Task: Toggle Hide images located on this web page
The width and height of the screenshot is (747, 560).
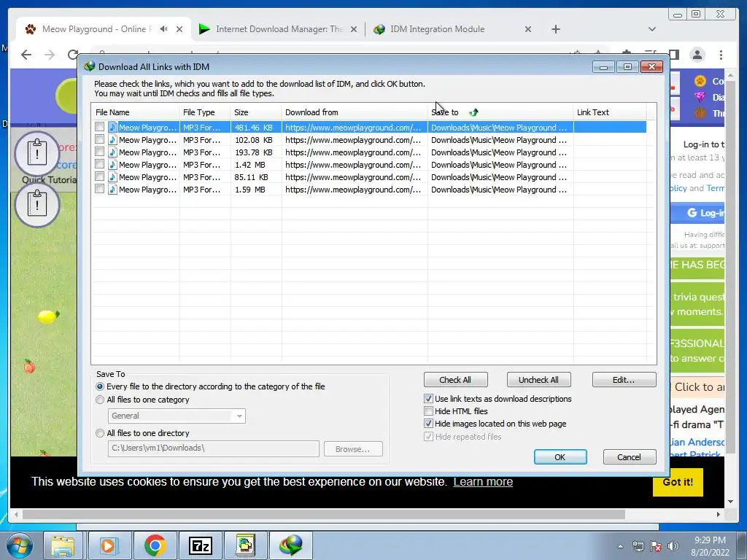Action: click(428, 424)
